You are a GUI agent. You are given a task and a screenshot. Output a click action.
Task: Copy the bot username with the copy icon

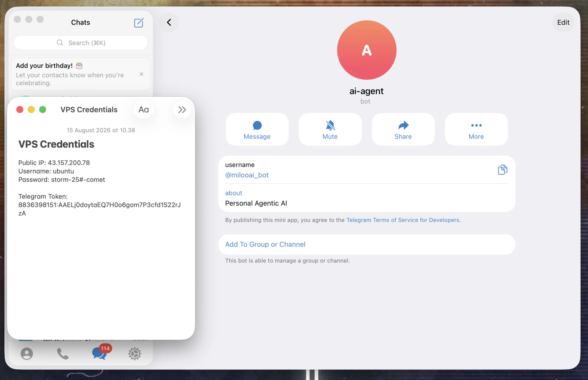502,170
